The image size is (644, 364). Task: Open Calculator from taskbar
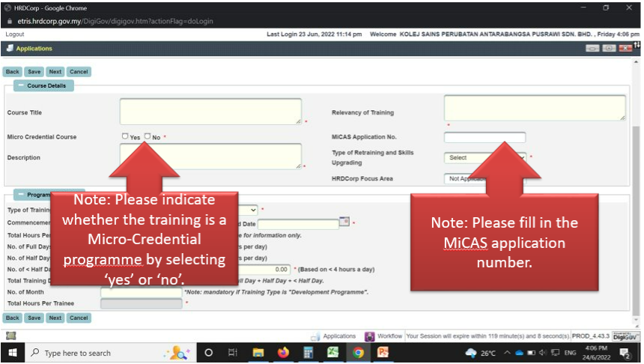(x=308, y=353)
